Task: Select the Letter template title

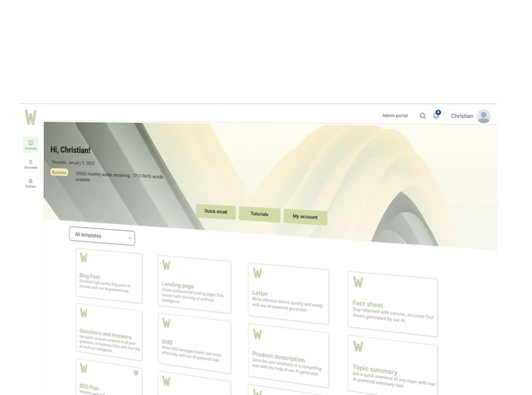Action: pos(260,293)
